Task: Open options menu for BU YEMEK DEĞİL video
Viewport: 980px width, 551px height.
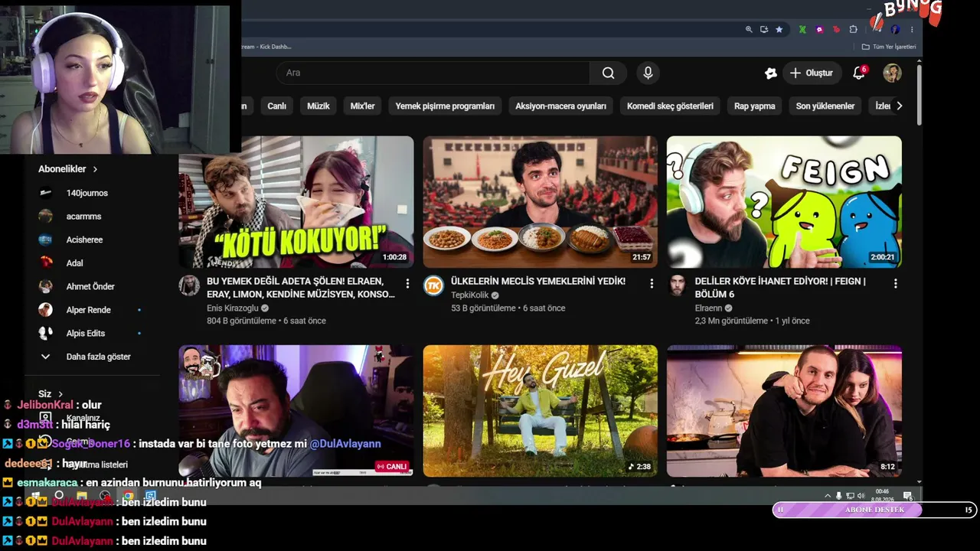Action: pos(407,284)
